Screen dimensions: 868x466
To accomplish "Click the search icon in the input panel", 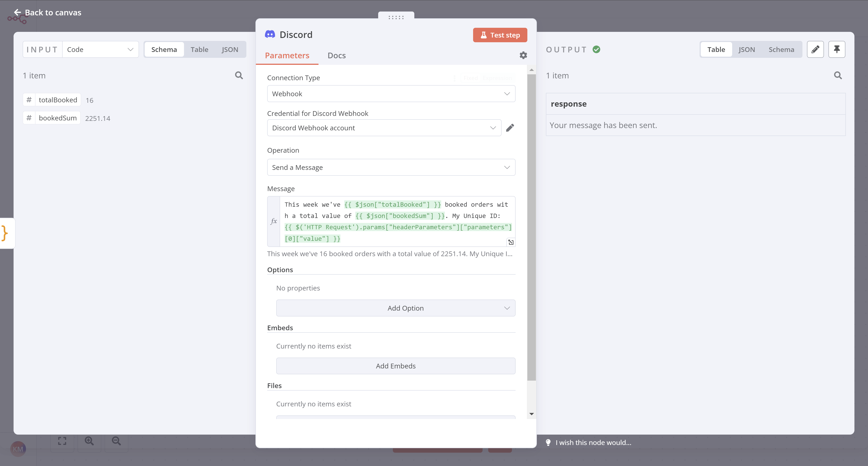I will [239, 75].
